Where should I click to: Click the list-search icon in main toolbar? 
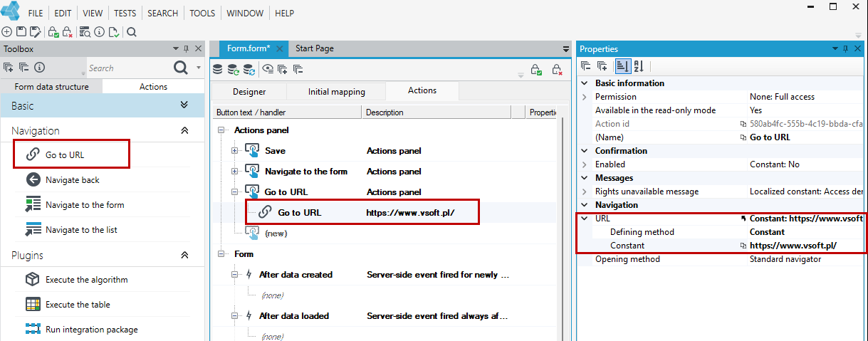pos(85,32)
